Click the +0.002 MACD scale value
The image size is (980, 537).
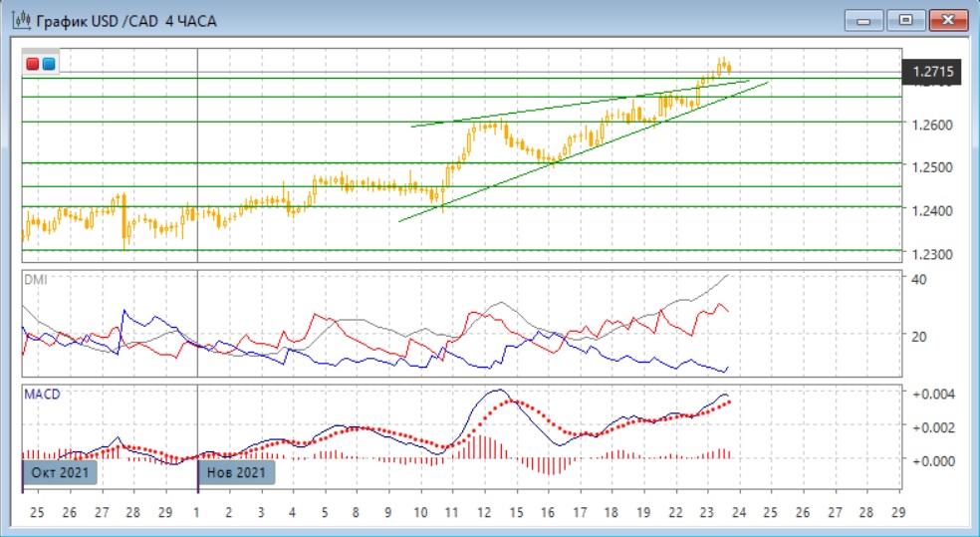click(x=934, y=427)
